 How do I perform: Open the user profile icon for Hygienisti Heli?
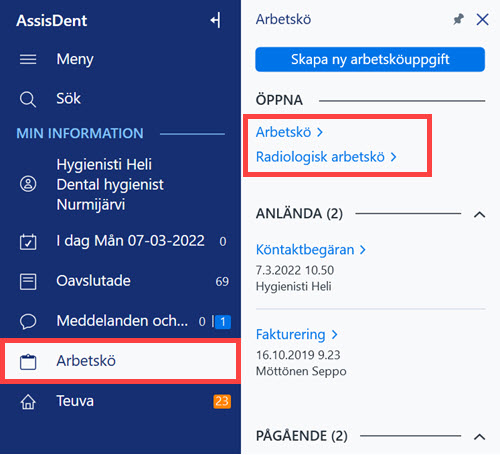pyautogui.click(x=28, y=184)
